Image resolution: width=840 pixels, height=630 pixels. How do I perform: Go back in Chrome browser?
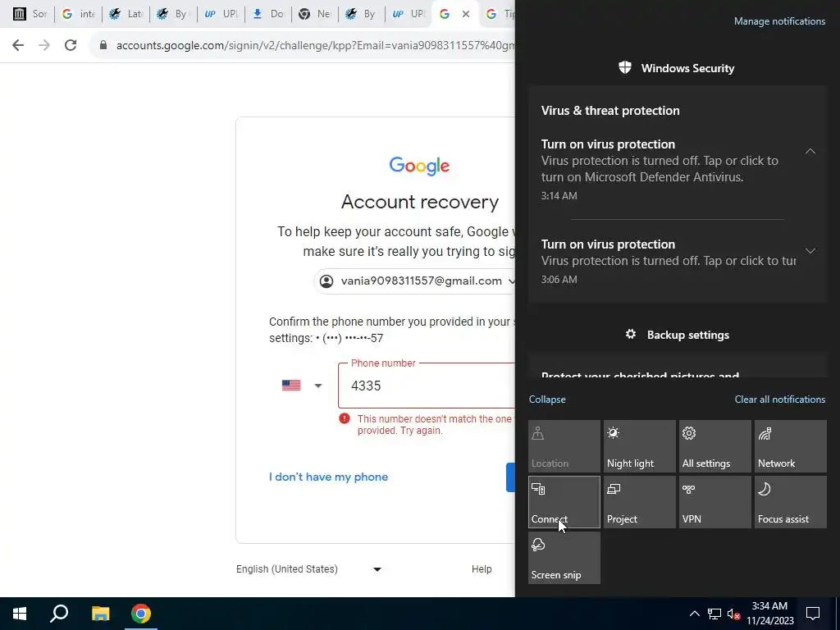[x=18, y=45]
